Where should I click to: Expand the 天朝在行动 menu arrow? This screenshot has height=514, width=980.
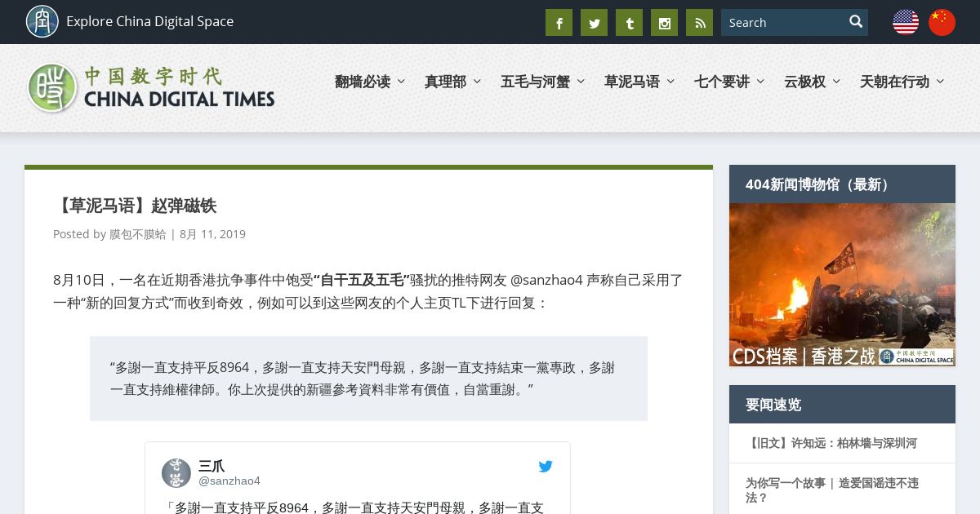pyautogui.click(x=940, y=82)
